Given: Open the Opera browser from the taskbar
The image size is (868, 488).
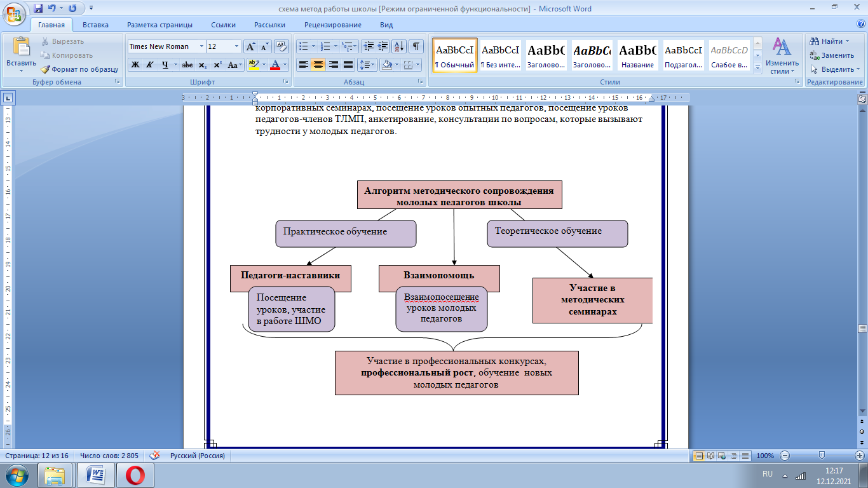Looking at the screenshot, I should point(135,475).
